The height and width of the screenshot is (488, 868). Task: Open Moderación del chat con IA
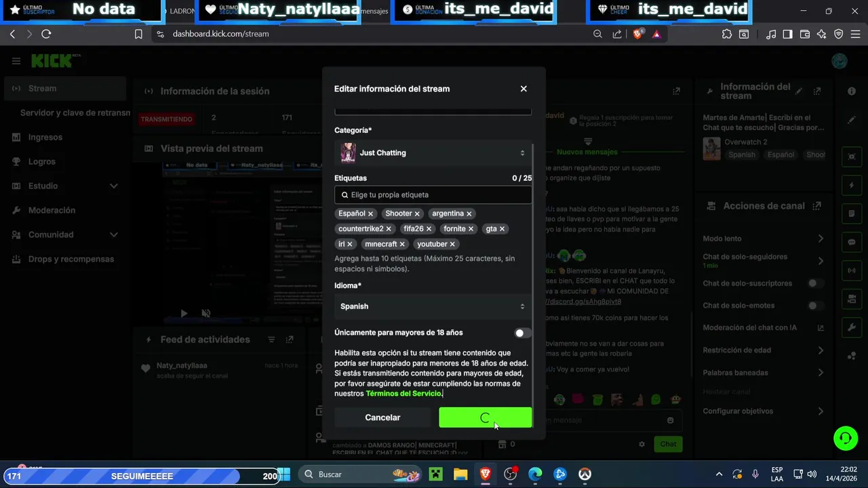764,328
